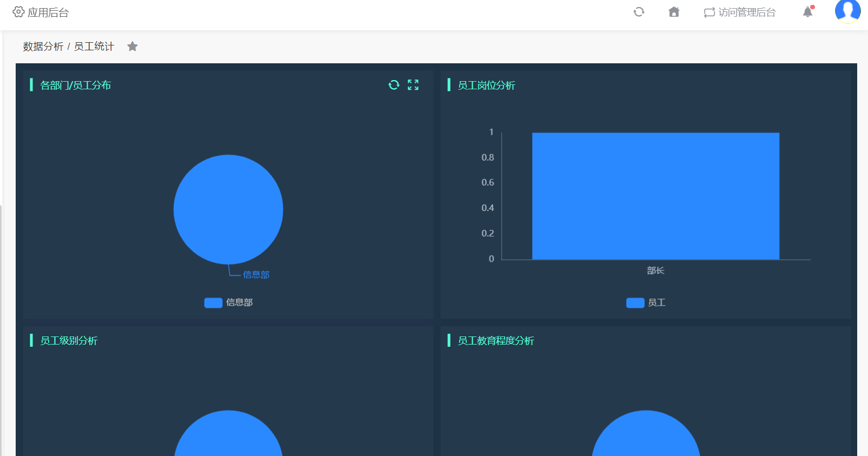This screenshot has width=868, height=456.
Task: Open the notification bell
Action: click(x=808, y=11)
